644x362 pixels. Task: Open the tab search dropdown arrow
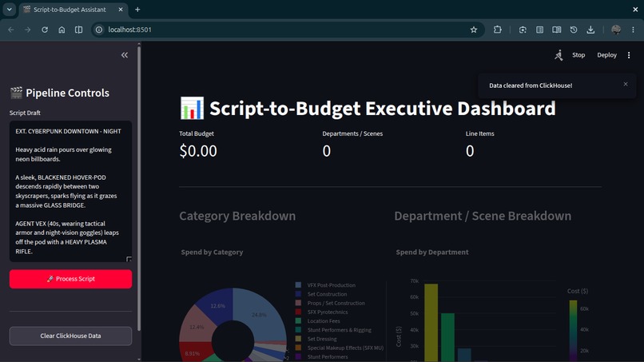9,9
